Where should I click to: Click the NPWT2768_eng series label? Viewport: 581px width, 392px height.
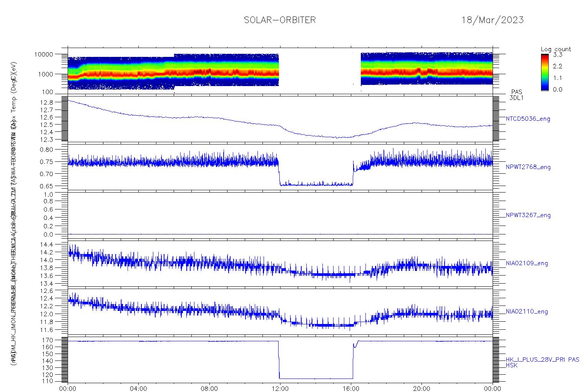[x=528, y=167]
